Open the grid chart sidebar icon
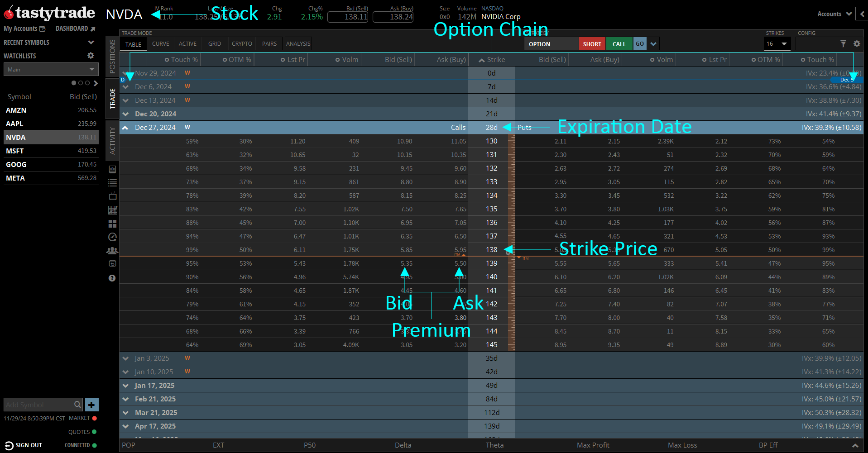The width and height of the screenshot is (868, 453). [x=112, y=210]
